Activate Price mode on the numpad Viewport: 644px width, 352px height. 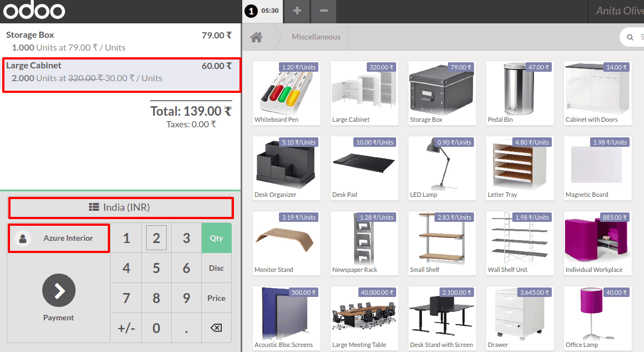(x=217, y=298)
